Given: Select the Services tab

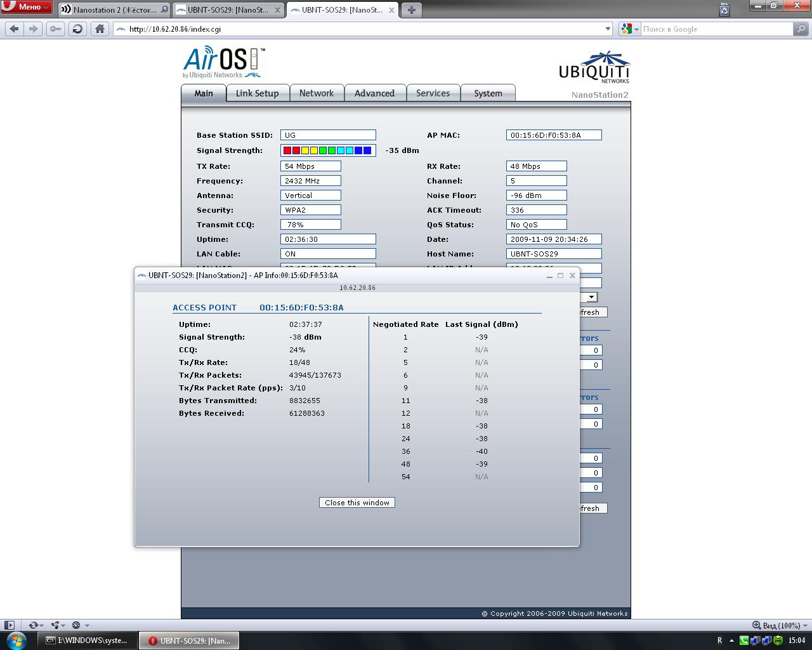Looking at the screenshot, I should click(x=433, y=93).
